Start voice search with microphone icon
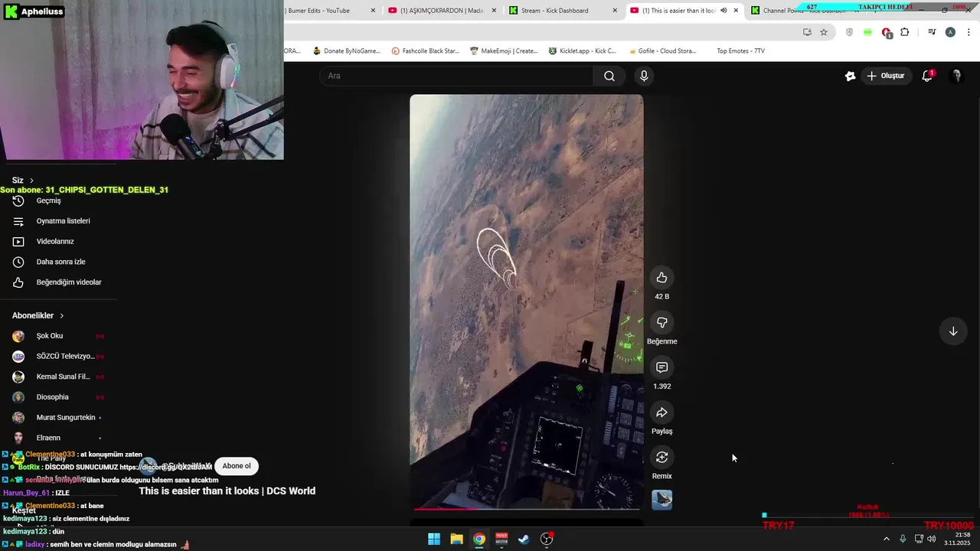980x551 pixels. tap(644, 76)
